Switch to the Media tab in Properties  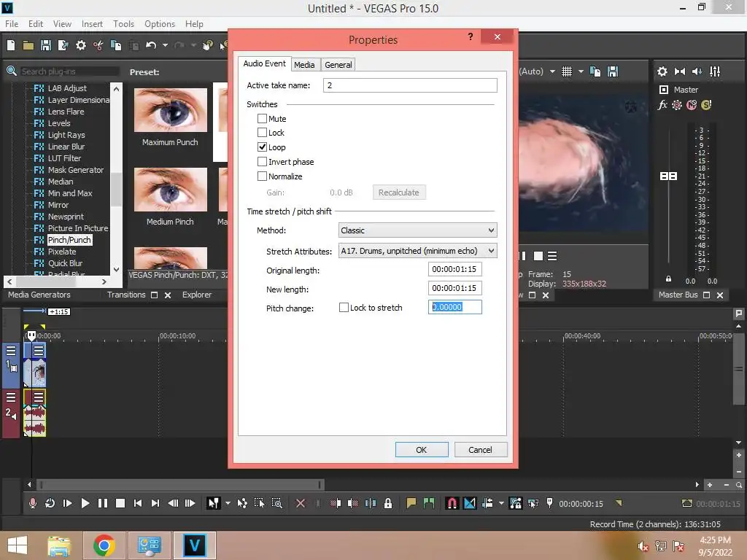(x=304, y=65)
